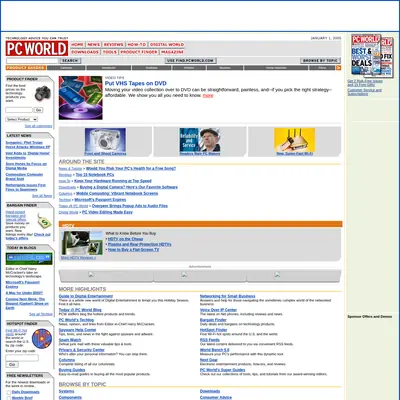Click the orange arrow ending Product Guides bar

(x=338, y=68)
